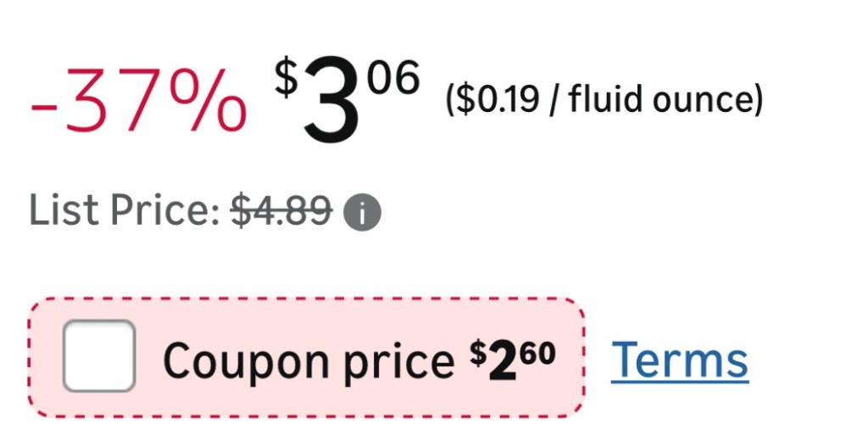868x447 pixels.
Task: Click the "List Price:" label
Action: [x=125, y=210]
